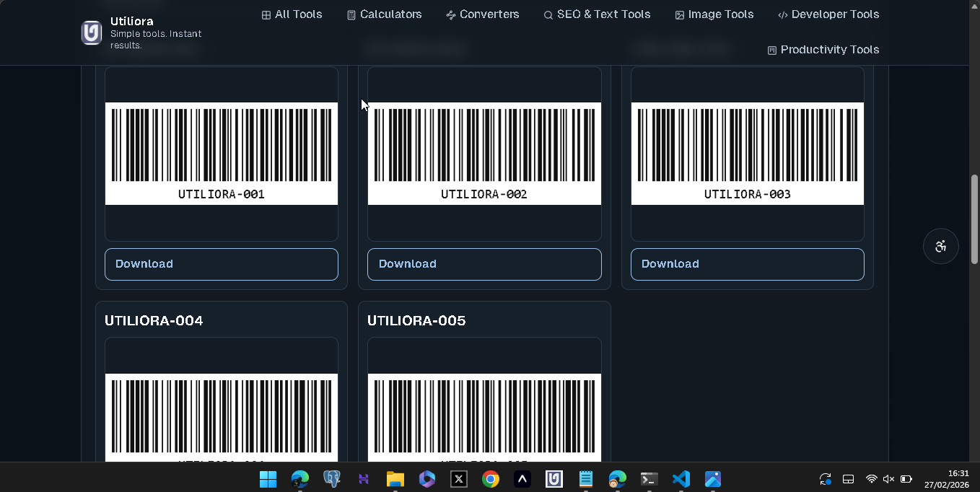
Task: Open the Calculators menu item
Action: pyautogui.click(x=384, y=14)
